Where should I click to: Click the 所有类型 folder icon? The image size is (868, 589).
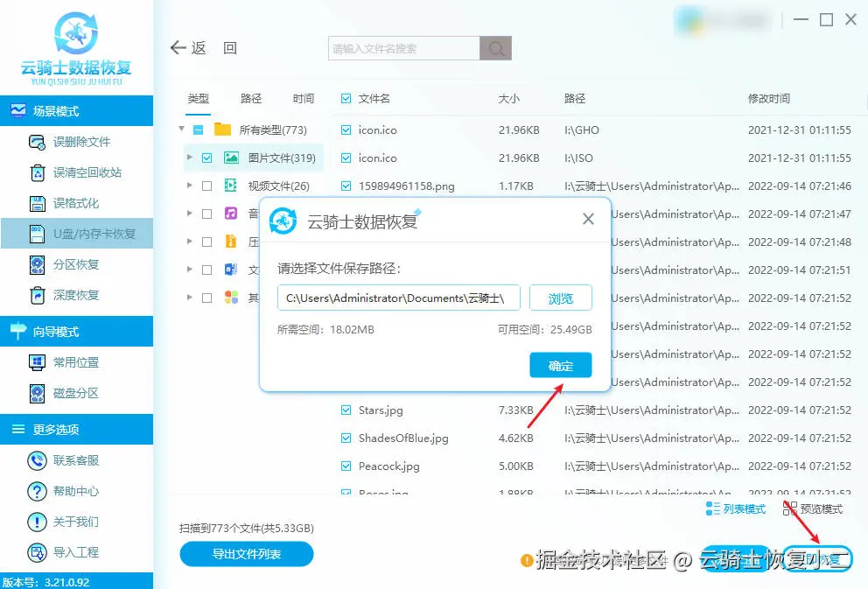[222, 130]
